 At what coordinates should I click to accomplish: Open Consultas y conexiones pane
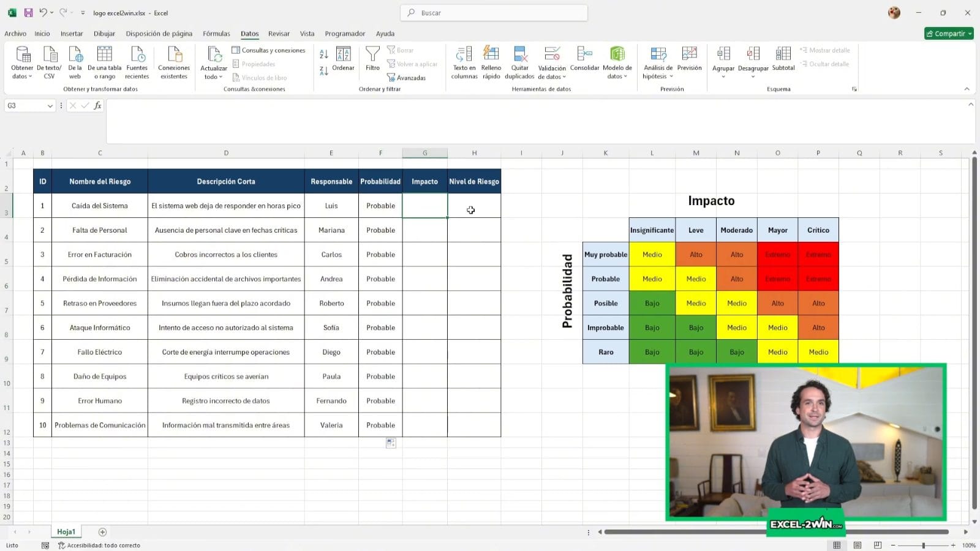coord(268,50)
